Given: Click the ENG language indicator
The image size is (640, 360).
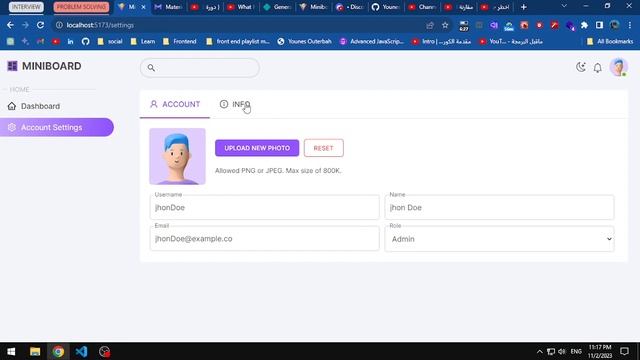Looking at the screenshot, I should coord(576,351).
